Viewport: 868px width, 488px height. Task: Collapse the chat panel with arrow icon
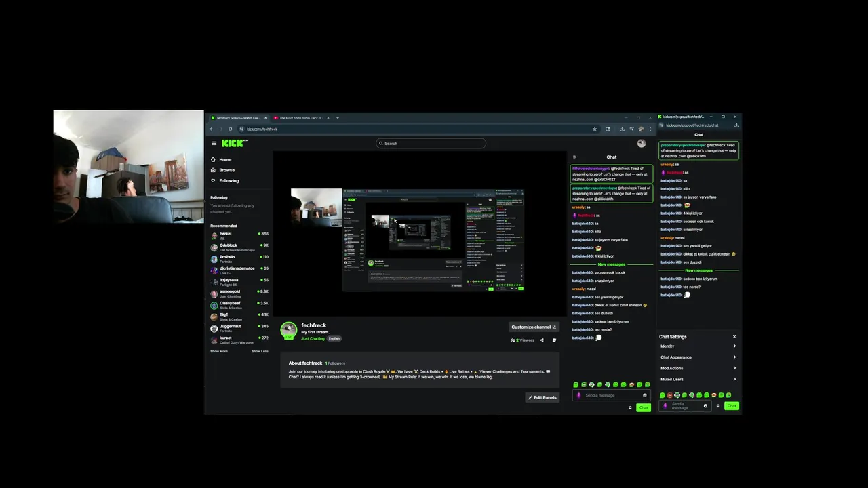[575, 157]
